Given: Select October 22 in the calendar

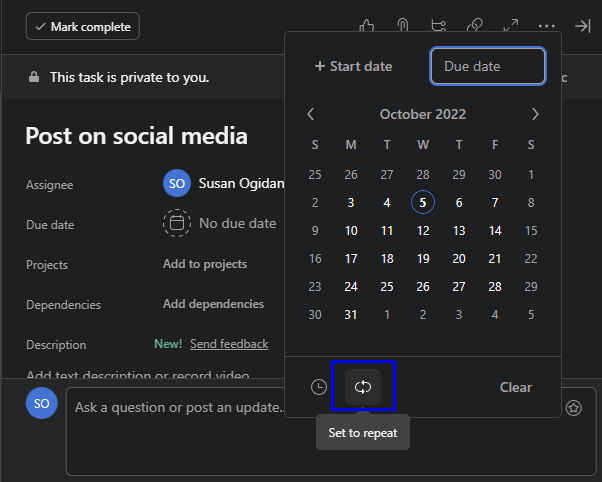Looking at the screenshot, I should coord(531,258).
